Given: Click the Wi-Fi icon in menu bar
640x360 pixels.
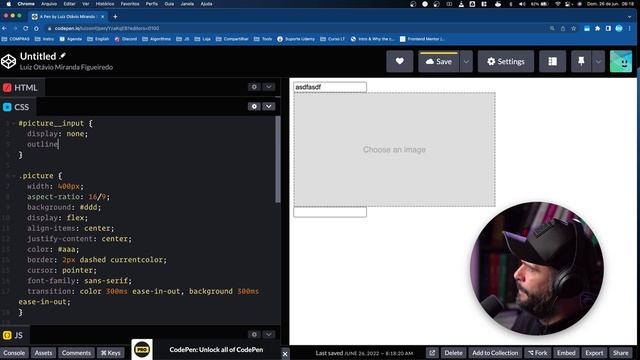Looking at the screenshot, I should click(x=558, y=4).
